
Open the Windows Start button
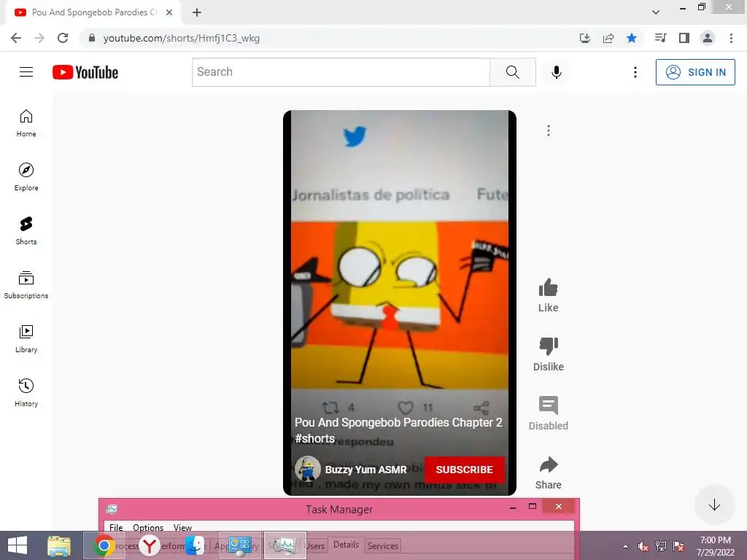coord(18,545)
